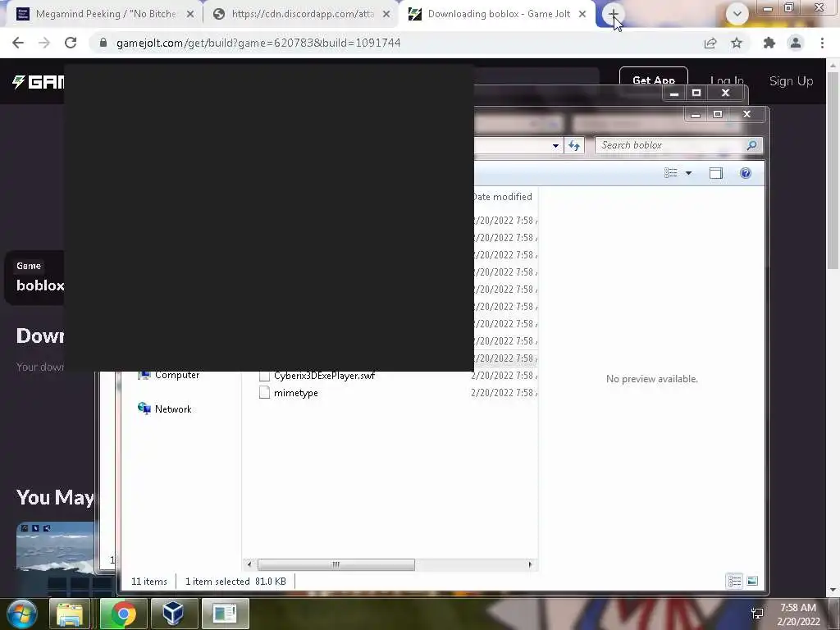View site security lock info
840x630 pixels.
point(103,43)
